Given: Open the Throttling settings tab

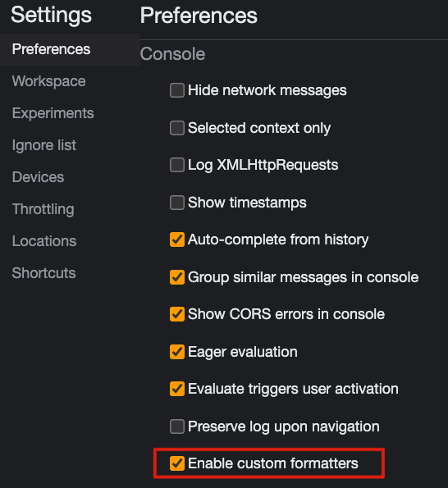Looking at the screenshot, I should (x=43, y=209).
